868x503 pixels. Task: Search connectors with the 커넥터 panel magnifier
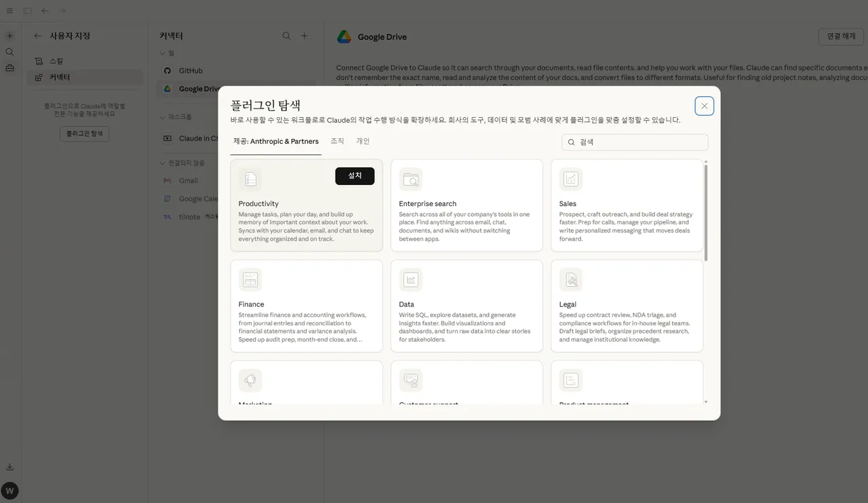tap(287, 36)
